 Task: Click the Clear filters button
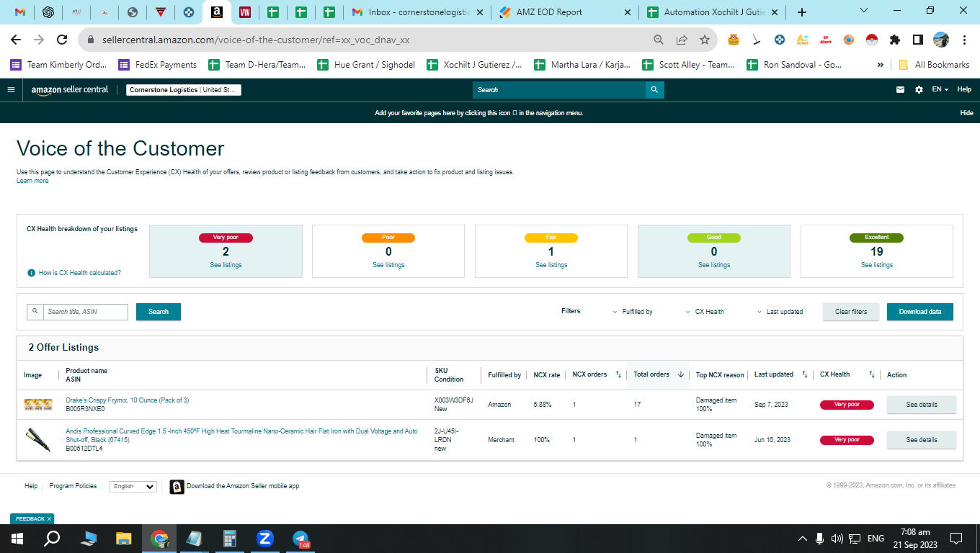(x=851, y=312)
